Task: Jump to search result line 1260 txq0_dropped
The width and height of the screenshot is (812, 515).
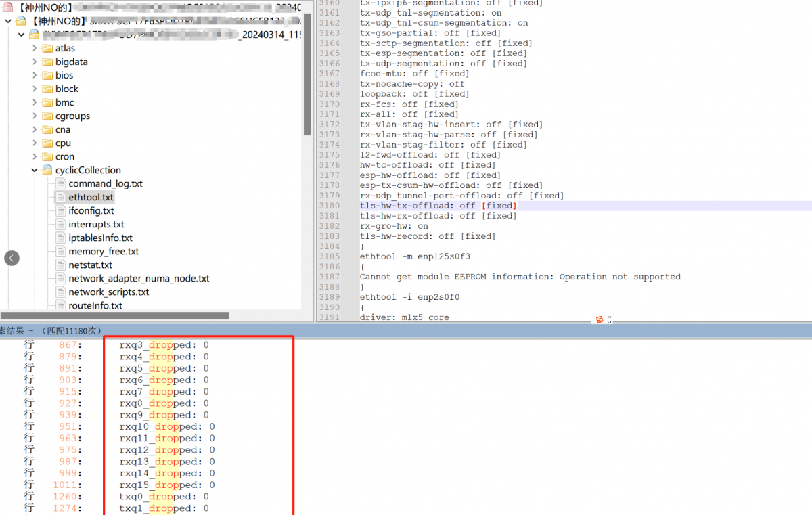Action: click(164, 497)
